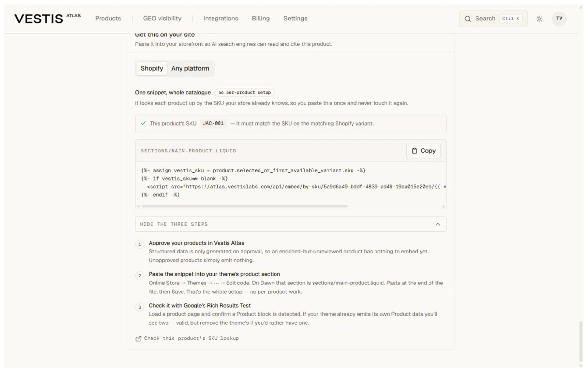
Task: Click the clipboard icon on the Copy button
Action: click(414, 151)
